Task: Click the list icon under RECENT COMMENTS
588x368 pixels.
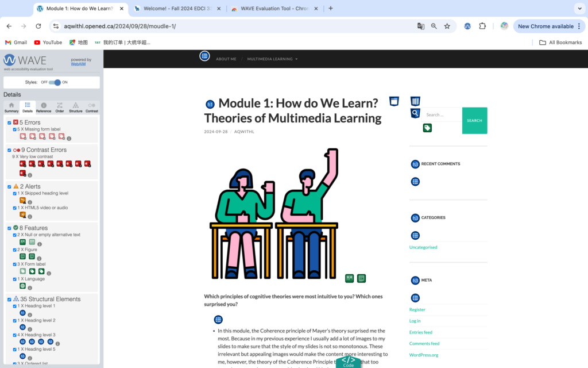Action: pos(415,182)
